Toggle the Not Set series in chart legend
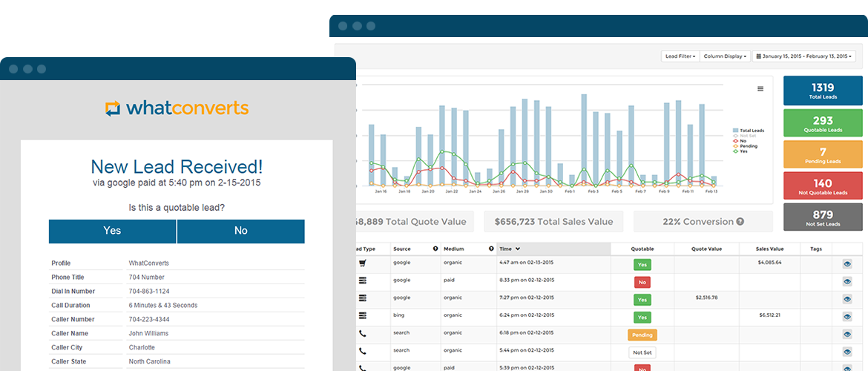This screenshot has height=371, width=868. point(745,135)
